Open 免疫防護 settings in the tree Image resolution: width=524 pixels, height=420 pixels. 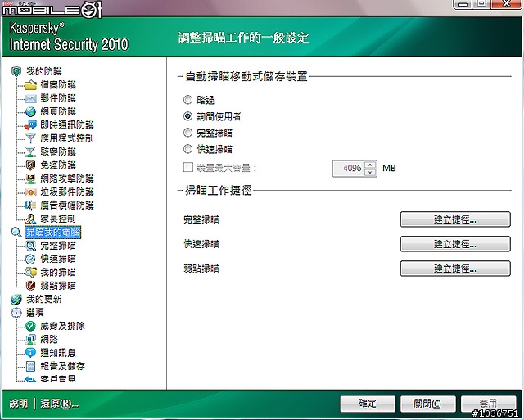pos(58,165)
